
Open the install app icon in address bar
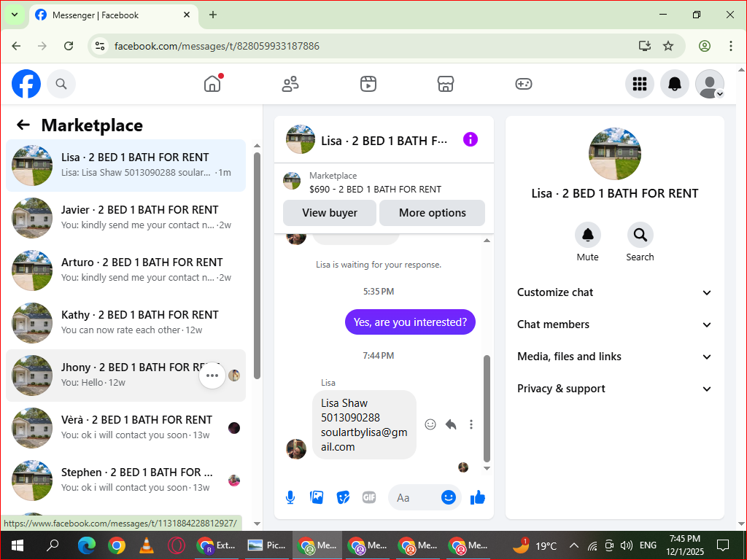(645, 46)
